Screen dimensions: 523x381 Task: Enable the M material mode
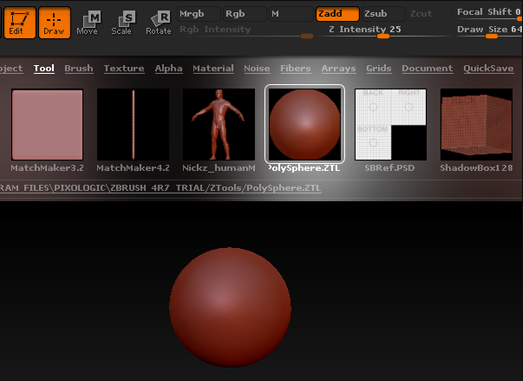click(x=291, y=14)
